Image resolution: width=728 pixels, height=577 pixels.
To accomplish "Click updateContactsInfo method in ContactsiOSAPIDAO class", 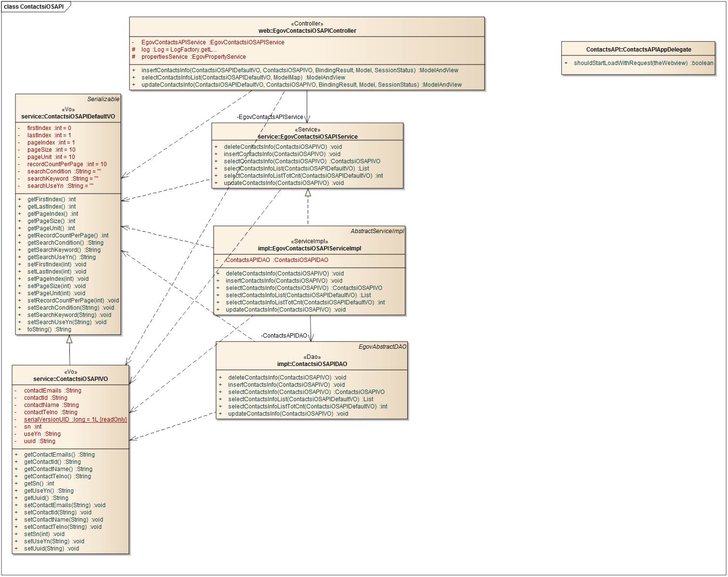I will click(287, 414).
